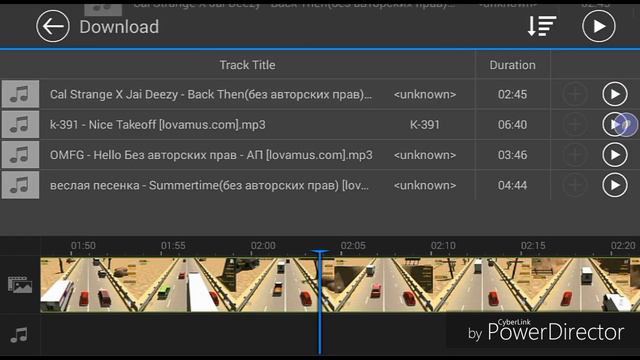Preview the OMFG Hello track
This screenshot has height=360, width=640.
point(615,155)
